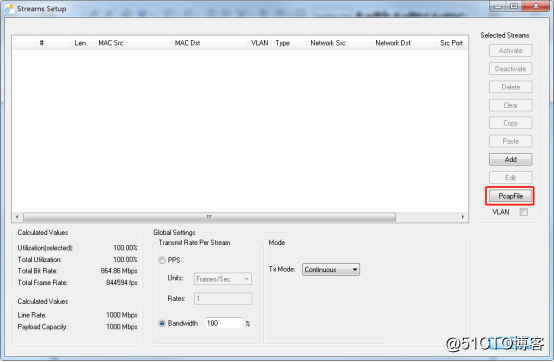Click the Clear button
The height and width of the screenshot is (362, 554).
(x=510, y=105)
